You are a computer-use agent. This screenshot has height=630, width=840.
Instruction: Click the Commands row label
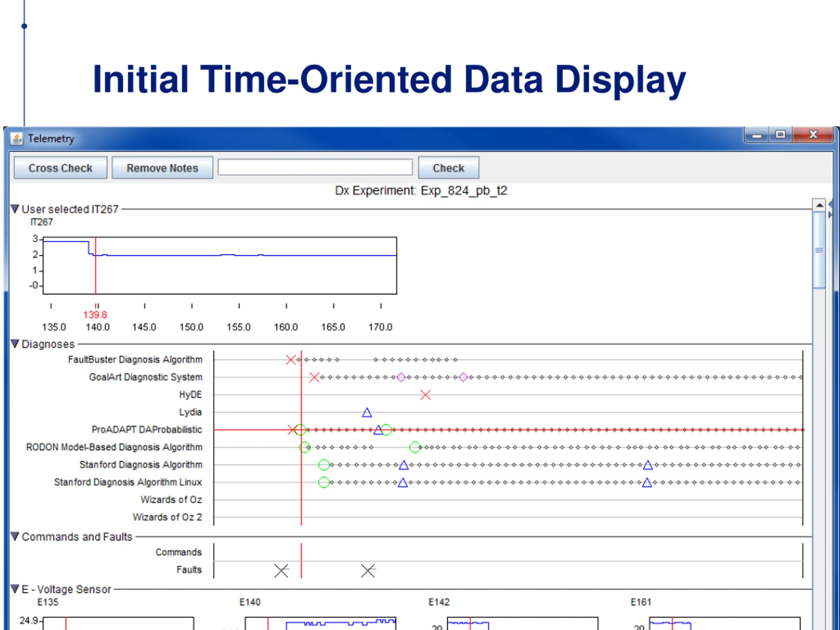pyautogui.click(x=178, y=552)
